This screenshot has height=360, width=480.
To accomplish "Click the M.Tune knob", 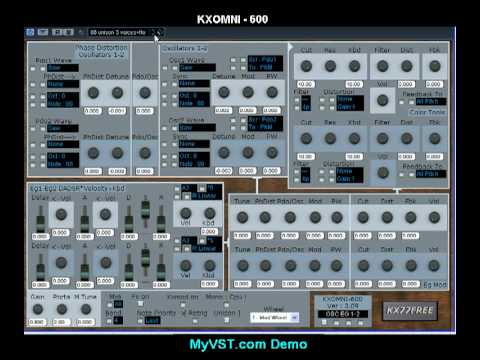I will [x=86, y=309].
